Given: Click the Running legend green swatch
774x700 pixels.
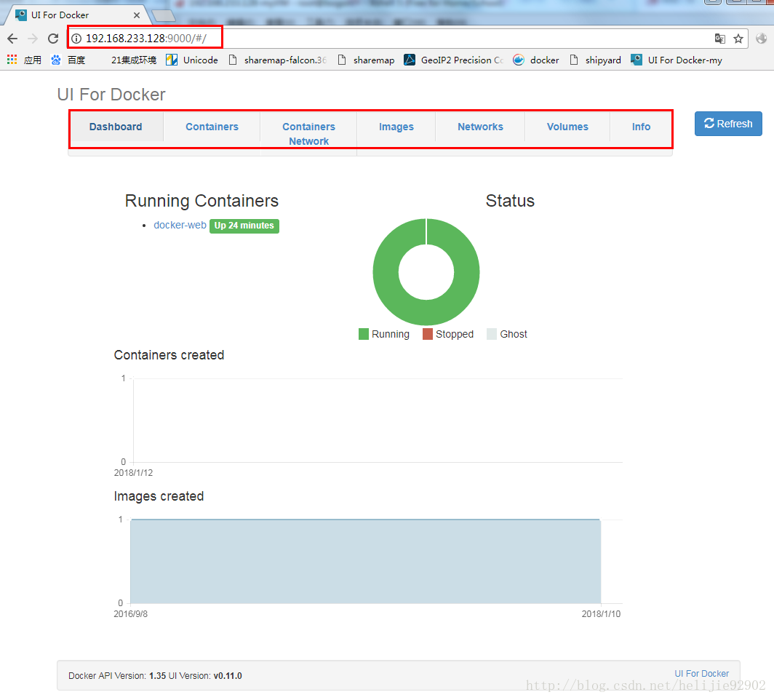Looking at the screenshot, I should pos(364,334).
